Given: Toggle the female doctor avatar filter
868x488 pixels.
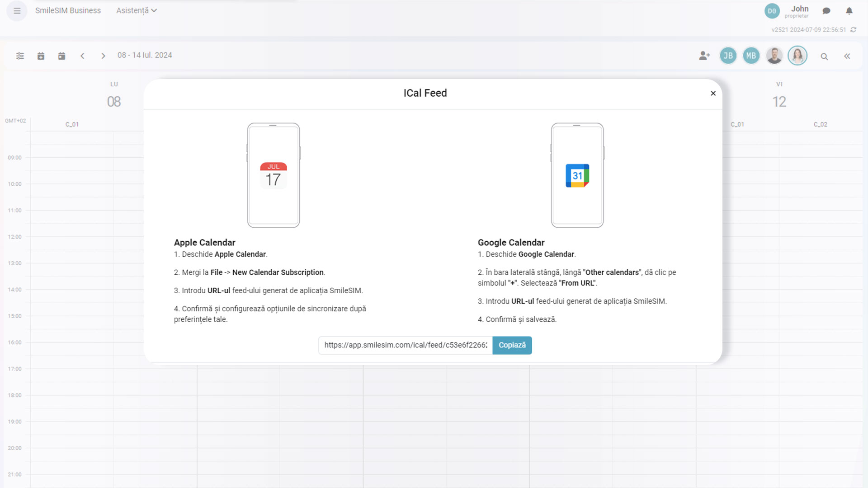Looking at the screenshot, I should pyautogui.click(x=797, y=56).
